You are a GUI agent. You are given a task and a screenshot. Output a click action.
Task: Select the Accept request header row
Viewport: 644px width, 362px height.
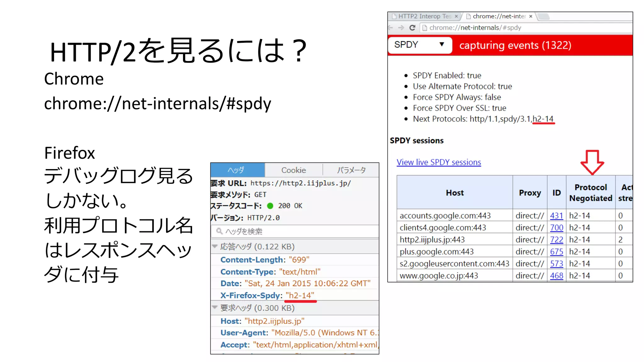tap(295, 345)
